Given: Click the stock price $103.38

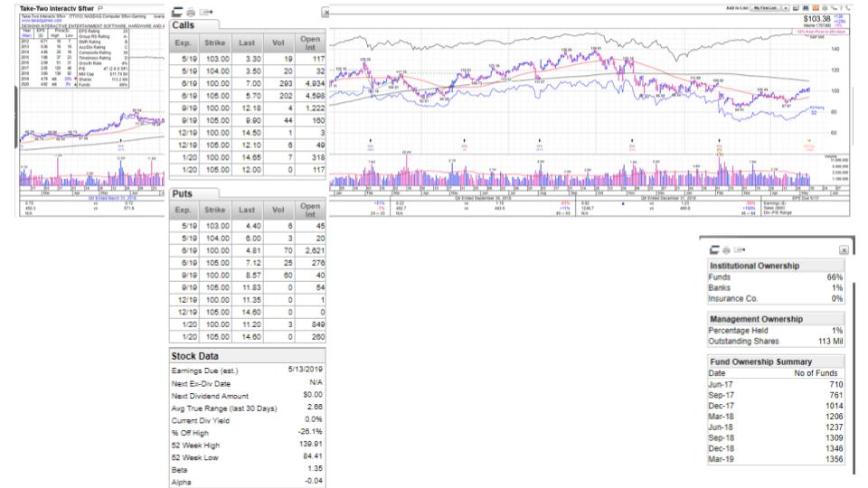Looking at the screenshot, I should point(817,19).
